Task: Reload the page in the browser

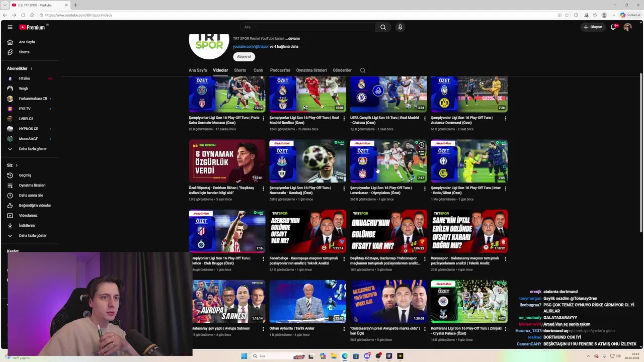Action: pyautogui.click(x=23, y=15)
